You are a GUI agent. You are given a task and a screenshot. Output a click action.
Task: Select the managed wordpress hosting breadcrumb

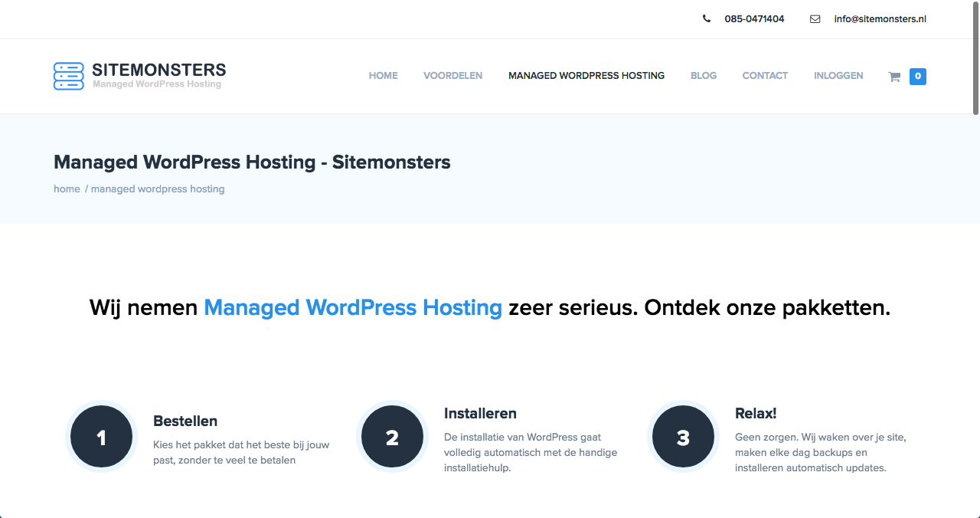click(x=158, y=189)
